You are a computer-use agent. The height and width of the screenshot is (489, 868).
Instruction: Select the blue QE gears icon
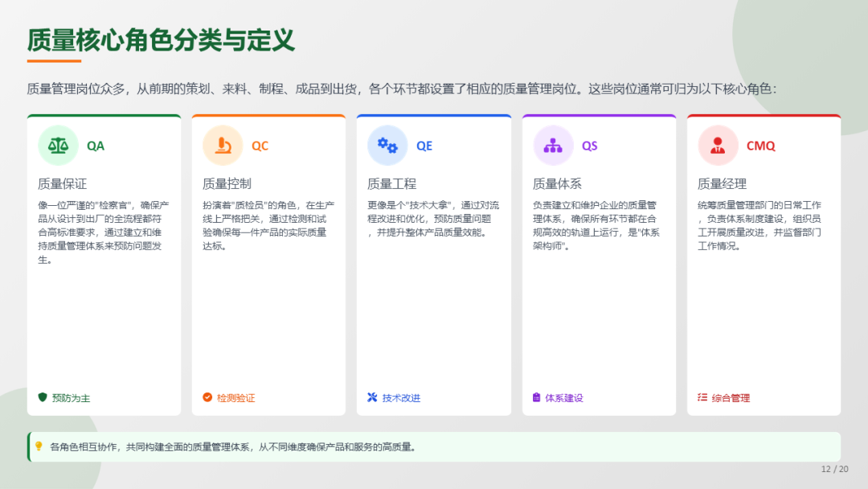(x=387, y=146)
